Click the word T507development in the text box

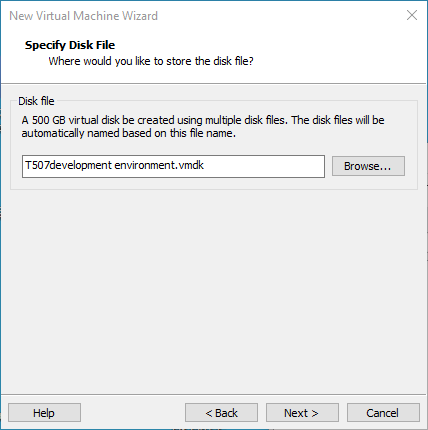coord(68,165)
